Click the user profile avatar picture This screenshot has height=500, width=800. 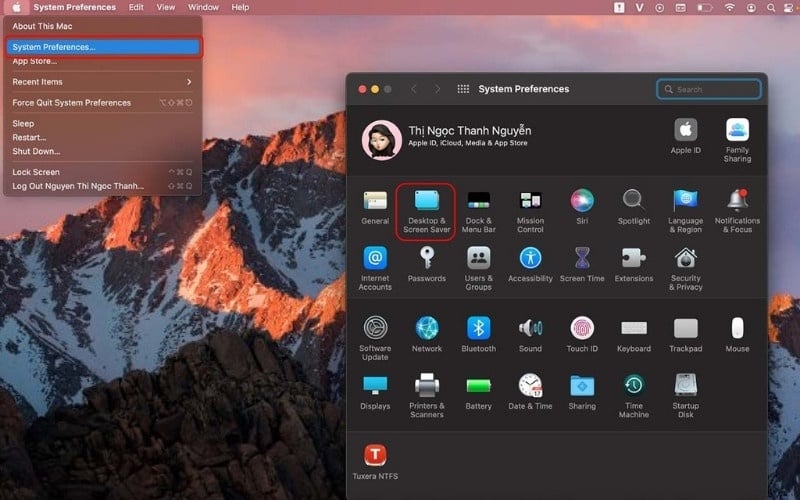382,140
